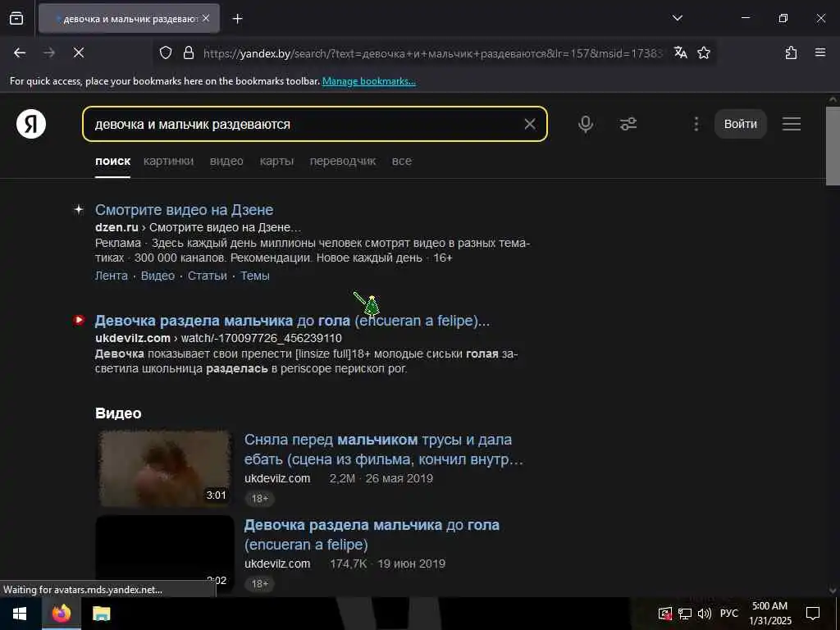Open Windows notification center
Viewport: 840px width, 630px height.
tap(813, 614)
